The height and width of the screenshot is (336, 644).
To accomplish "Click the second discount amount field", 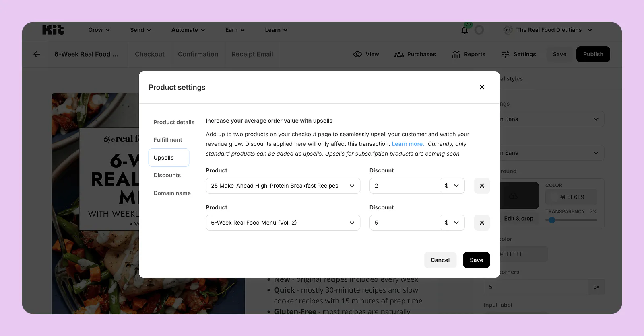I will [405, 223].
